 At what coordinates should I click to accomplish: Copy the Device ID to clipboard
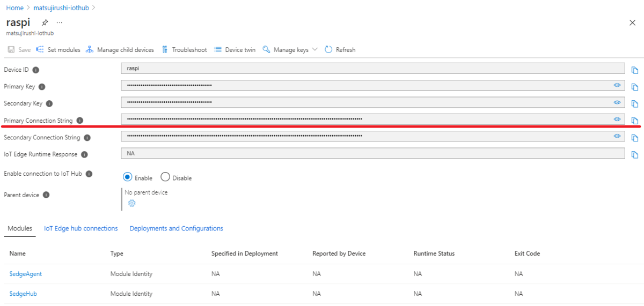[x=635, y=70]
